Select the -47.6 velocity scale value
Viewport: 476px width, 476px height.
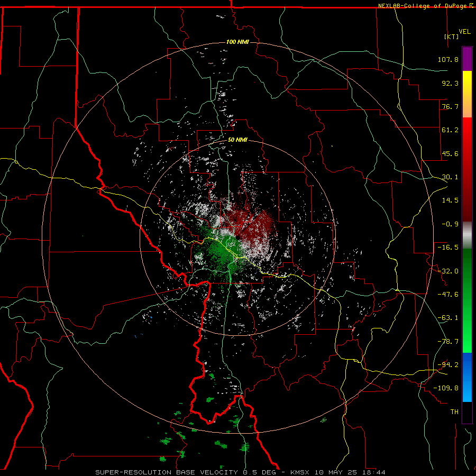pyautogui.click(x=448, y=295)
